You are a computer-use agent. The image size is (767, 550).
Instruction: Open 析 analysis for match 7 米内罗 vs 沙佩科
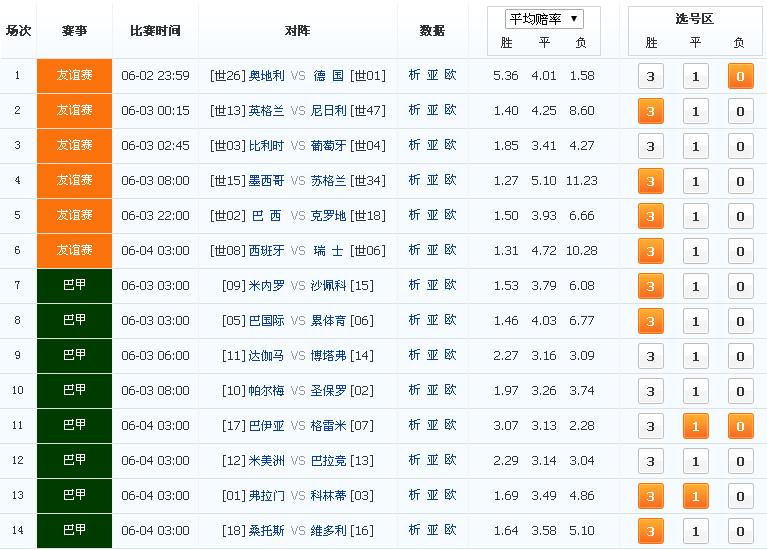point(414,285)
